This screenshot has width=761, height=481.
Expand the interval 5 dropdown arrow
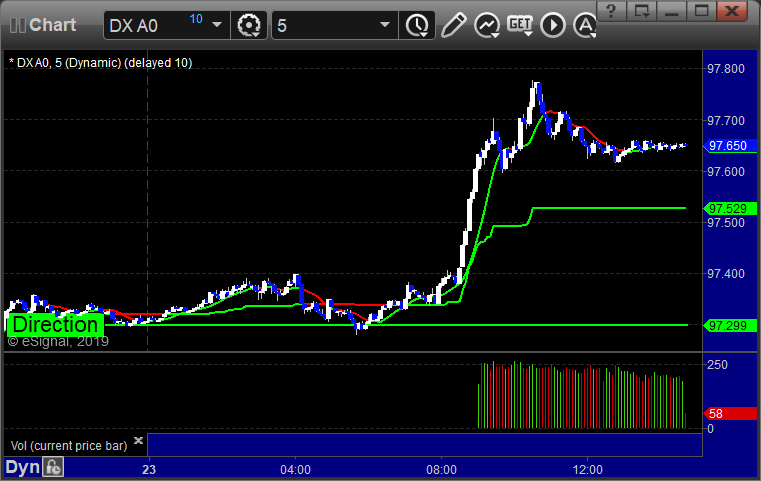(384, 25)
